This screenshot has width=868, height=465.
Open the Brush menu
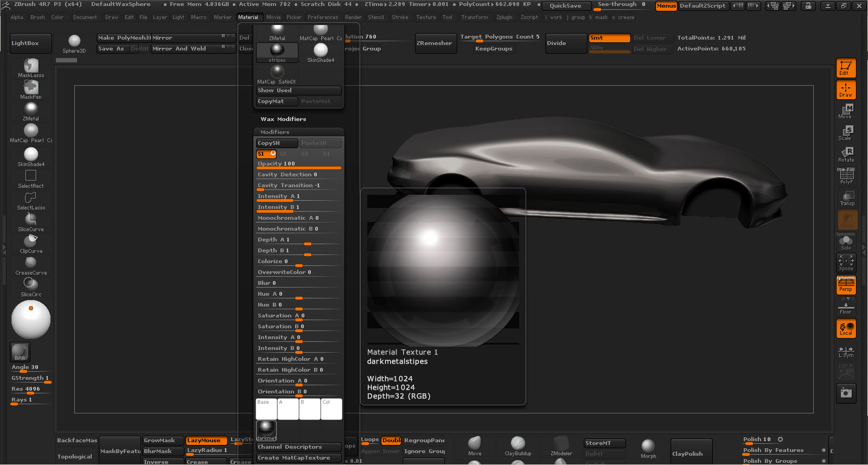click(37, 17)
